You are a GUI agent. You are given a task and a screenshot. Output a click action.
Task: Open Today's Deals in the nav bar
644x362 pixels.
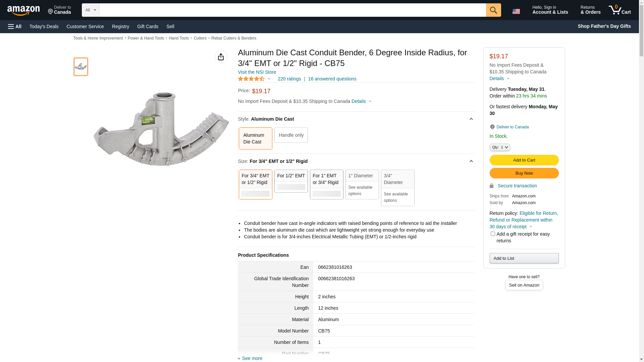tap(44, 26)
